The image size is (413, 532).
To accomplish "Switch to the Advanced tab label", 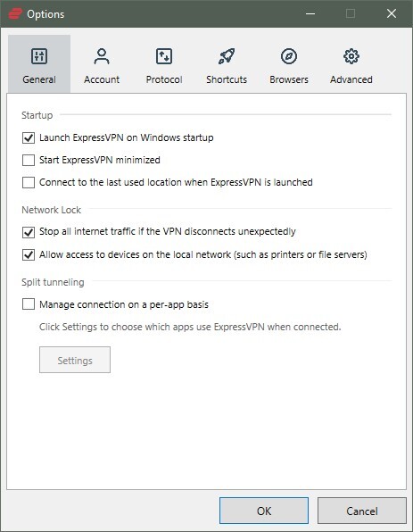I will click(x=351, y=79).
